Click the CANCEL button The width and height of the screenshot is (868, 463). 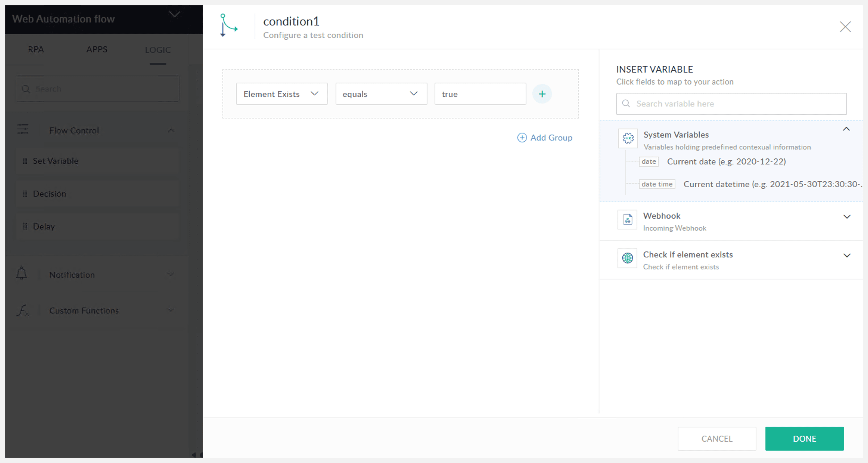716,438
